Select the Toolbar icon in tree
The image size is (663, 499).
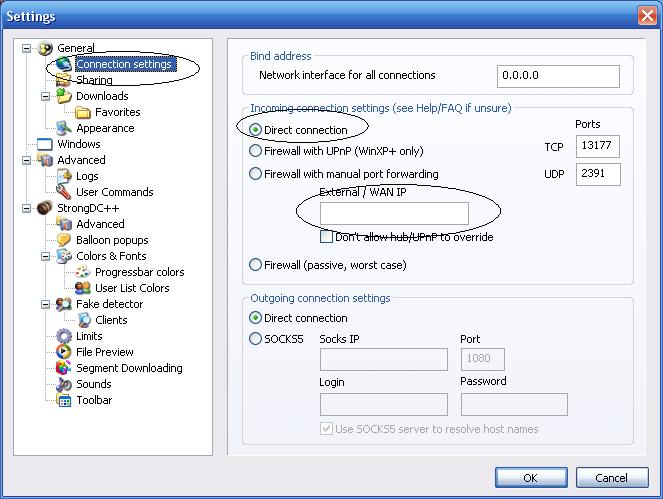point(64,400)
